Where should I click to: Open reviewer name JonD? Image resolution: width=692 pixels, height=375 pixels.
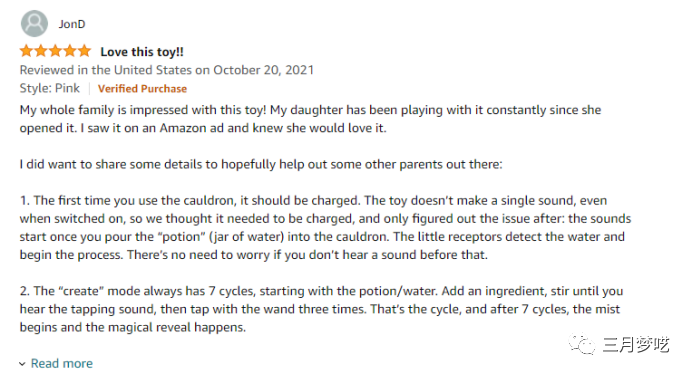pos(72,24)
